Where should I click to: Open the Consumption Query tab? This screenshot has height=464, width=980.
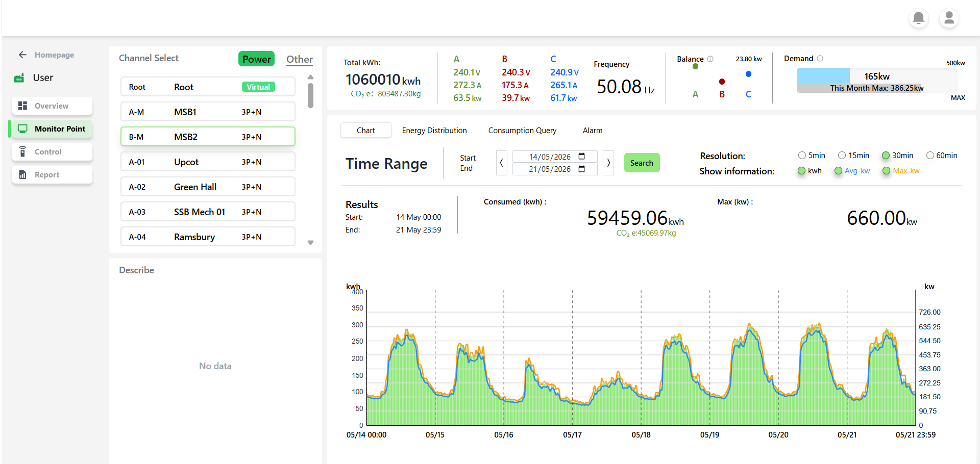[522, 131]
